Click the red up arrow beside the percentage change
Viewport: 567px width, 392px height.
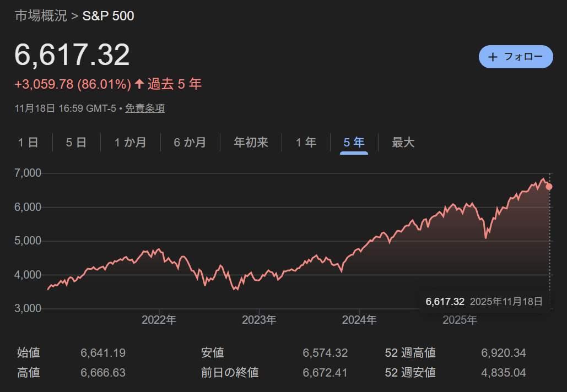(139, 84)
